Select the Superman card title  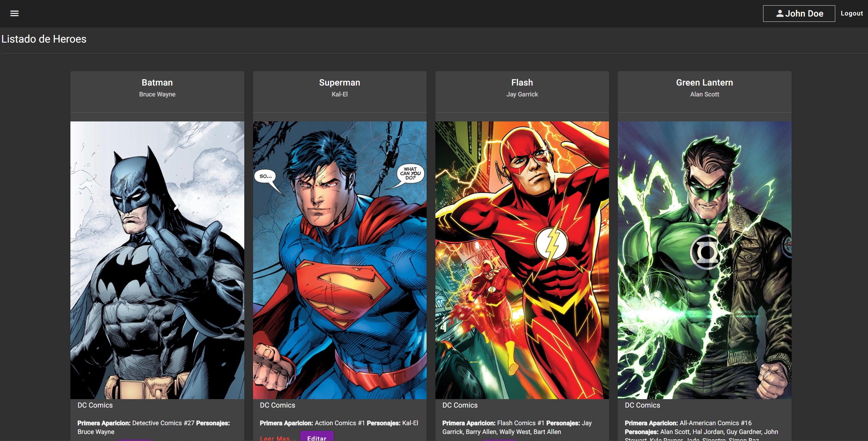pyautogui.click(x=339, y=82)
